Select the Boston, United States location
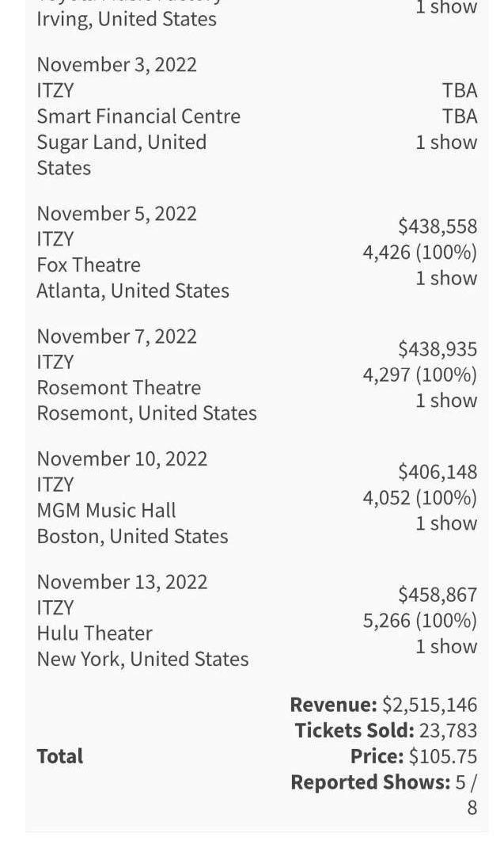Image resolution: width=504 pixels, height=848 pixels. pyautogui.click(x=132, y=536)
